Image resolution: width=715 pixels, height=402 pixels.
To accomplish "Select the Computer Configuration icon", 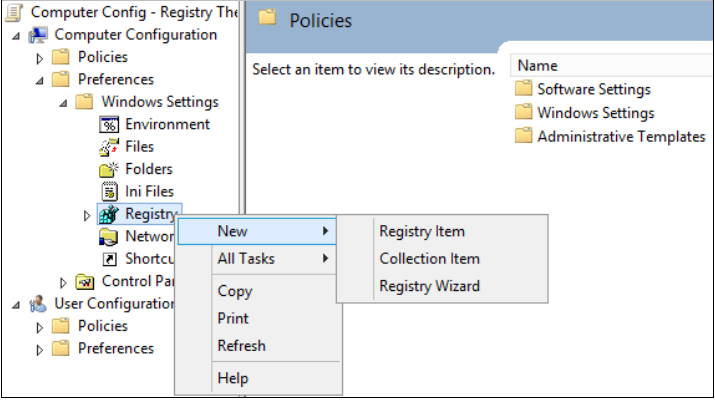I will 38,35.
